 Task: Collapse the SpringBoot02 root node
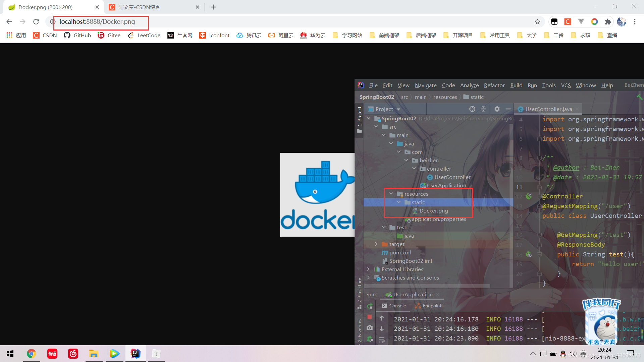(369, 118)
